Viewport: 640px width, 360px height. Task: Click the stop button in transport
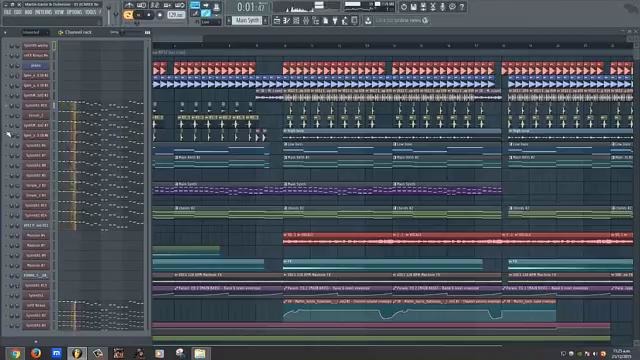click(x=149, y=15)
